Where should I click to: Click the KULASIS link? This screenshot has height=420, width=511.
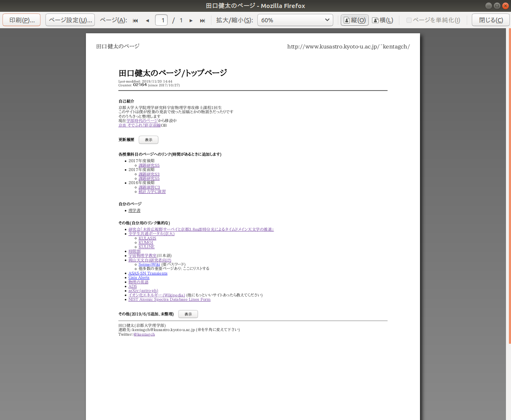pos(147,238)
